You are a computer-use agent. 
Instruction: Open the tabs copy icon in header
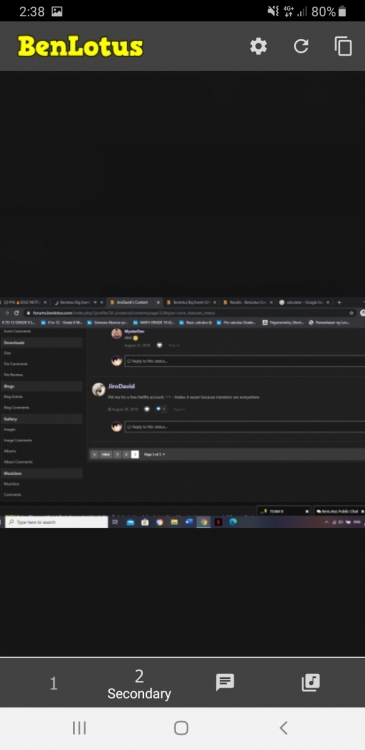click(x=343, y=46)
